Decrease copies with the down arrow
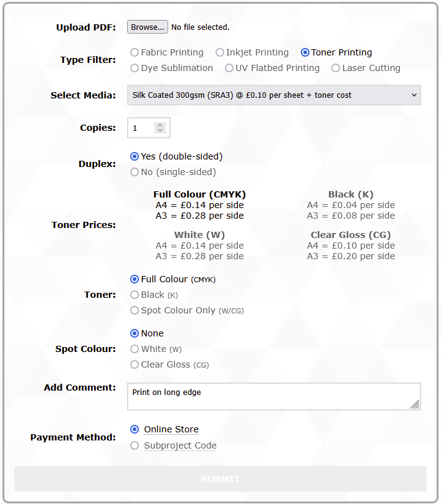The width and height of the screenshot is (441, 504). point(160,131)
